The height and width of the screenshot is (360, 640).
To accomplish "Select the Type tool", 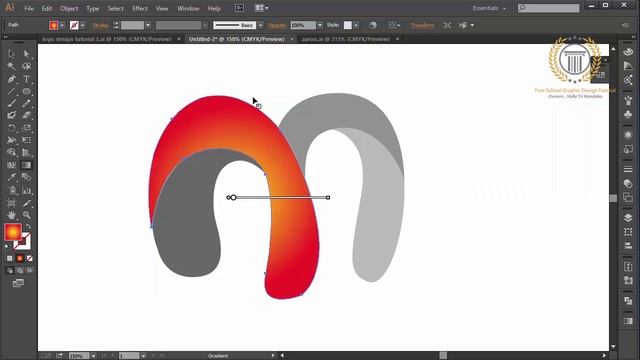I will pyautogui.click(x=27, y=79).
